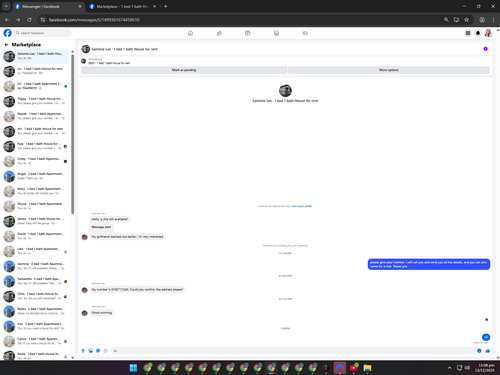Open the browser zoom magnifier icon
This screenshot has width=500, height=375.
click(446, 20)
